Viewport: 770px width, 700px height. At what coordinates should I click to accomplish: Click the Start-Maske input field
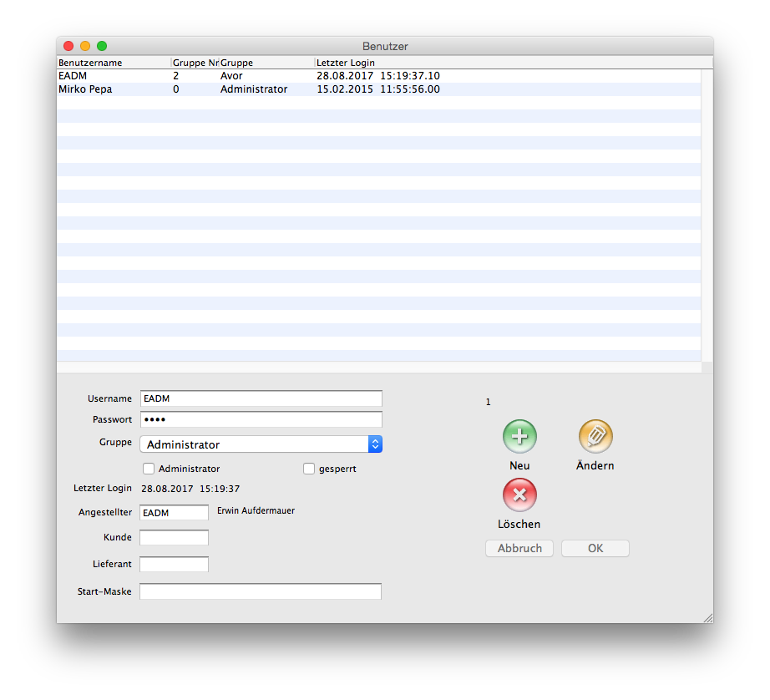261,591
